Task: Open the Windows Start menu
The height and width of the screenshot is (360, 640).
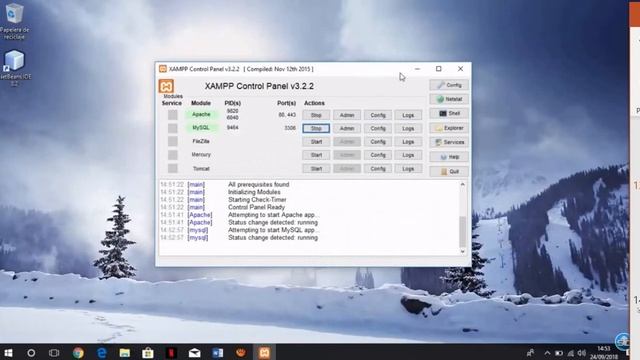Action: (8, 353)
